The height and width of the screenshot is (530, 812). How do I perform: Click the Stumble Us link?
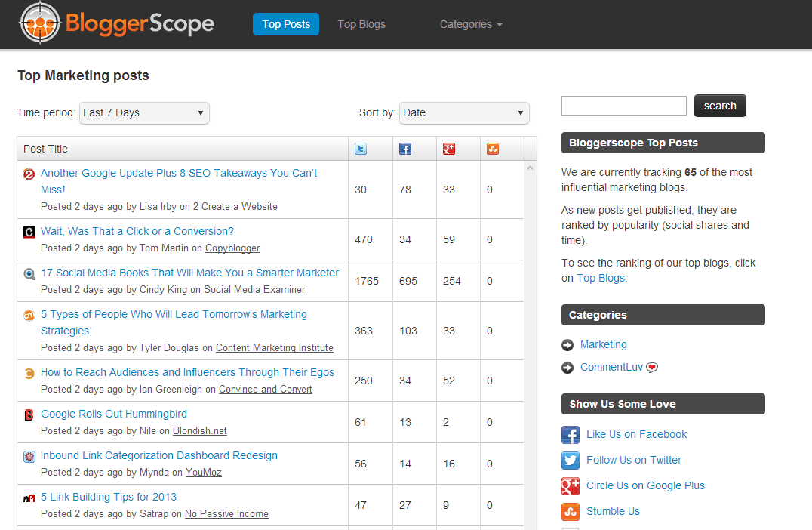point(613,511)
